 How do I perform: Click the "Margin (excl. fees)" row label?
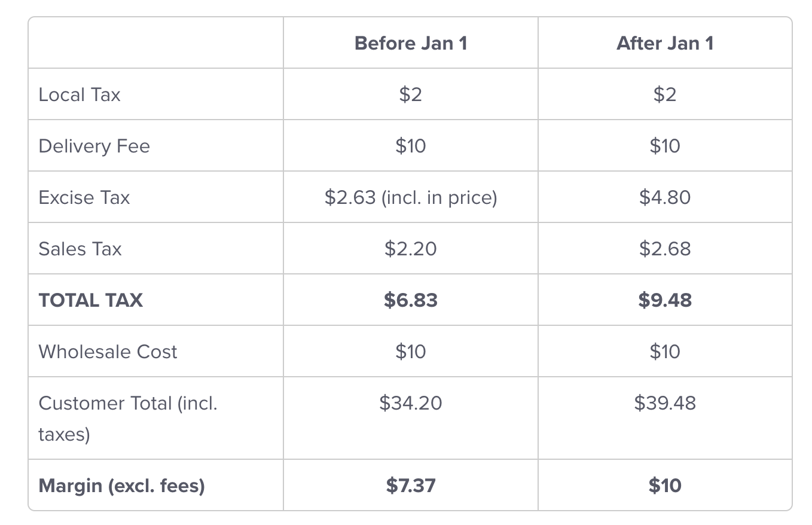pos(121,486)
